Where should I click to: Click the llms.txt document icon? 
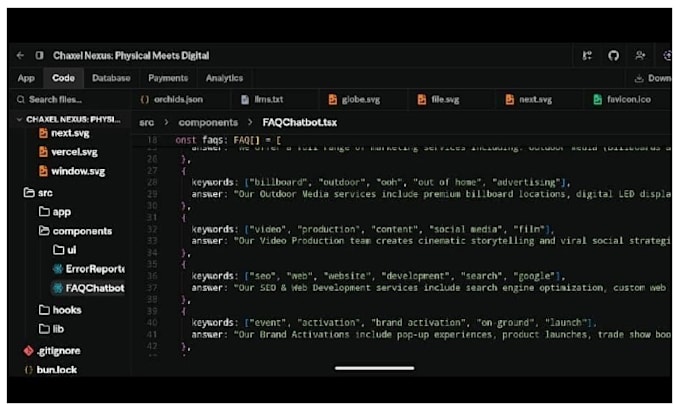pos(245,100)
